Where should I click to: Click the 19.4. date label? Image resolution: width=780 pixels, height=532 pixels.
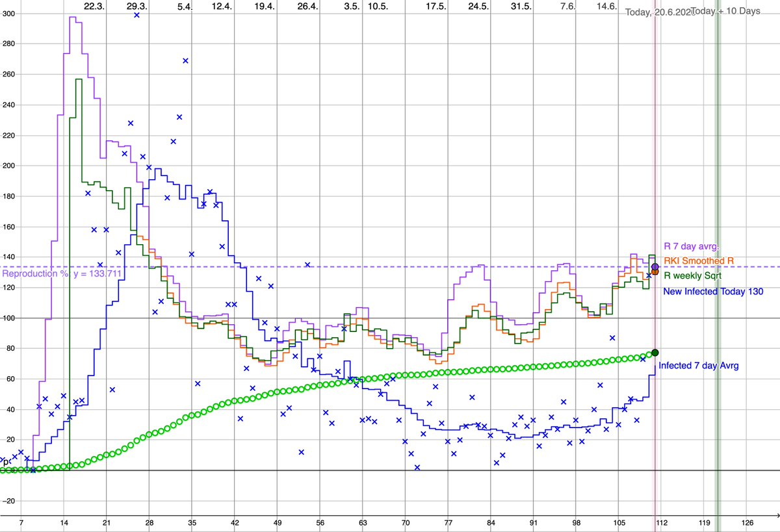pos(265,6)
